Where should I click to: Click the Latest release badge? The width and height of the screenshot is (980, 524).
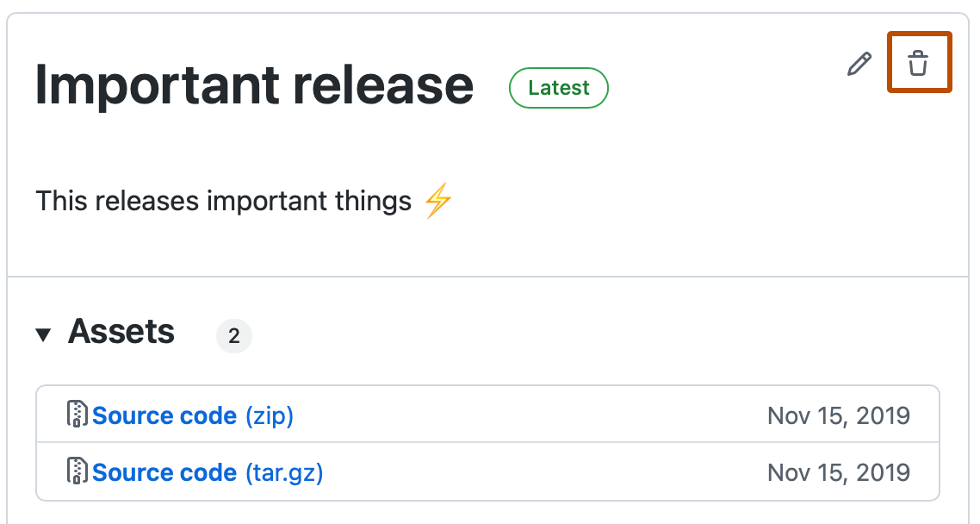pyautogui.click(x=558, y=87)
